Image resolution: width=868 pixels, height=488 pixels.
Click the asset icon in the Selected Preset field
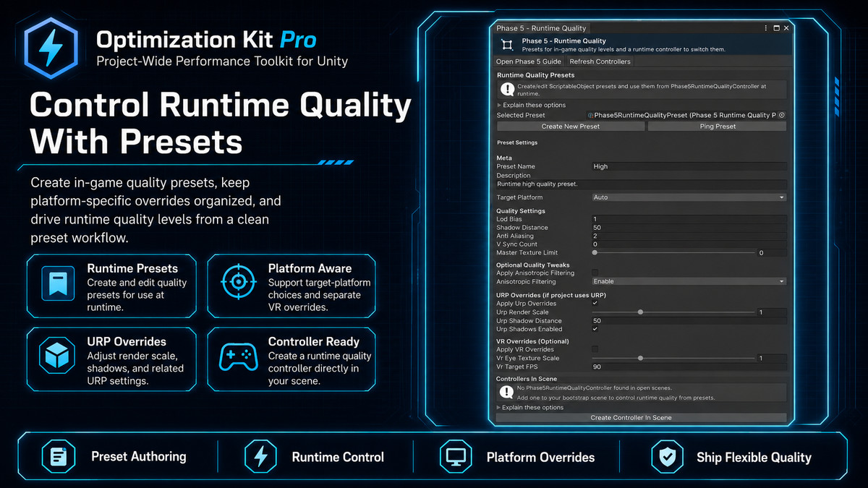point(591,115)
